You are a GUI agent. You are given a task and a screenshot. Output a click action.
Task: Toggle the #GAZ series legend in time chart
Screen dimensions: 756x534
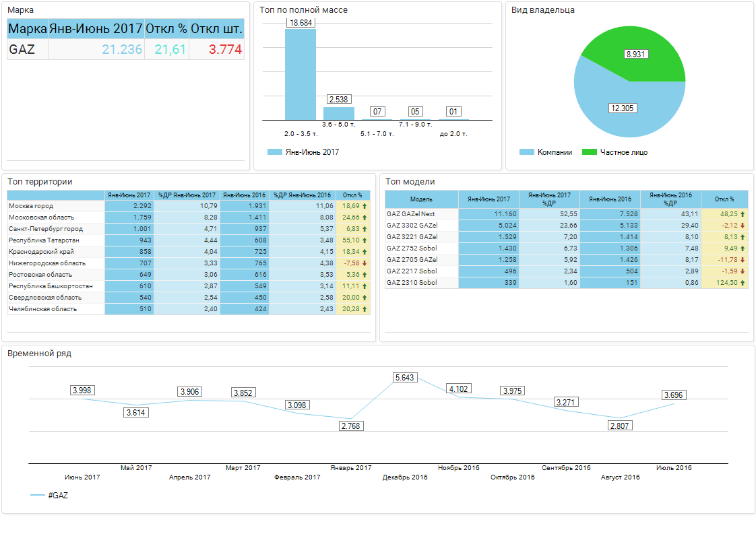(x=50, y=495)
